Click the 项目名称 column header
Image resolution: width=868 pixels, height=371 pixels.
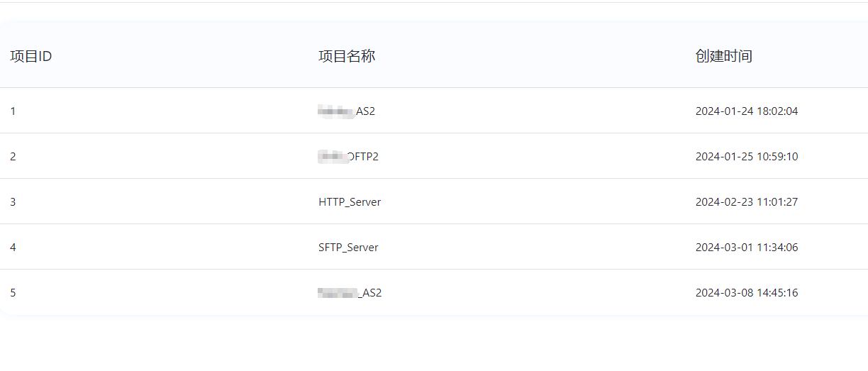tap(347, 57)
